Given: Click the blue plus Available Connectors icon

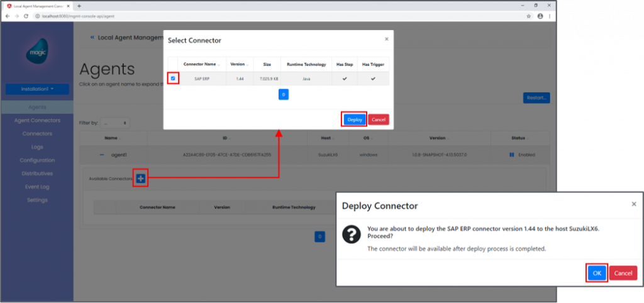Looking at the screenshot, I should click(141, 179).
